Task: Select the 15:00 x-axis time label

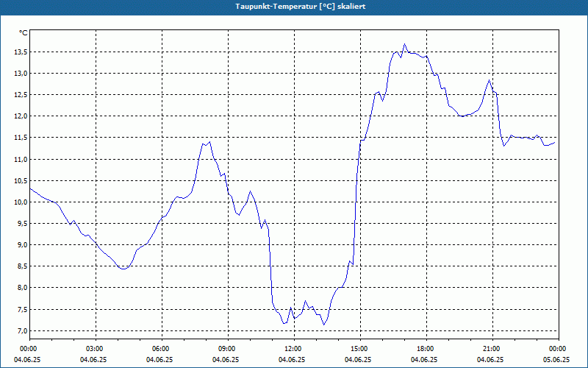Action: click(x=360, y=349)
